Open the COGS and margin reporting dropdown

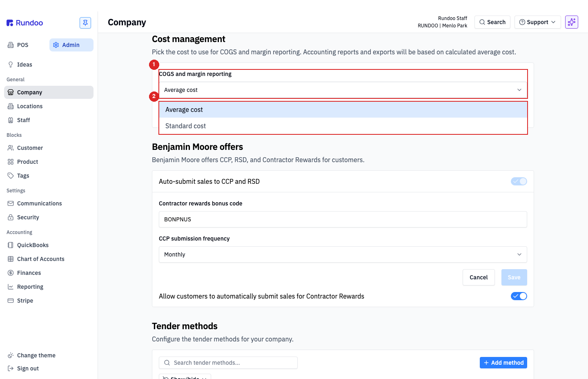point(343,90)
